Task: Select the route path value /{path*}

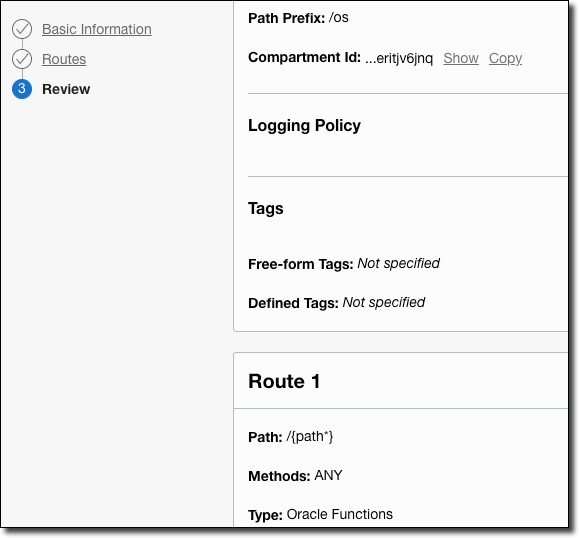Action: (309, 436)
